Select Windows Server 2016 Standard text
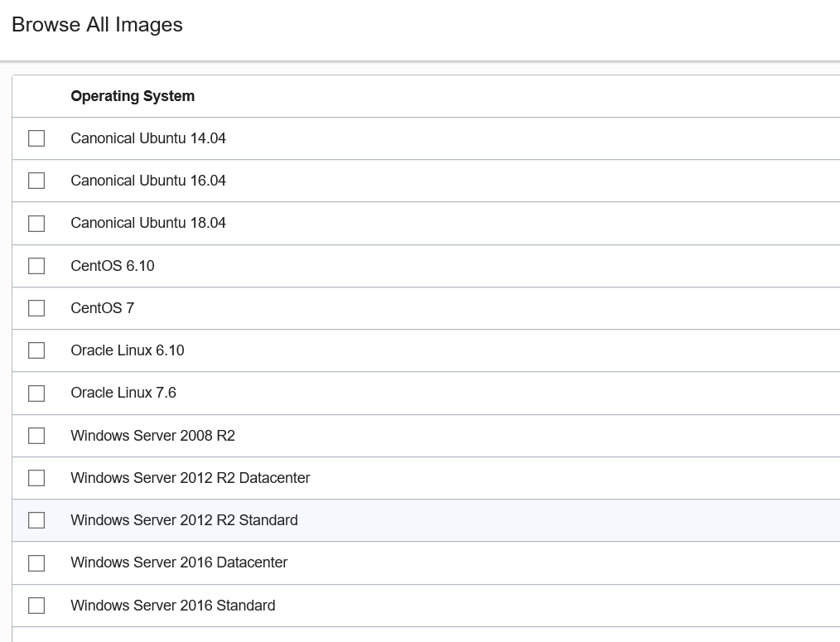The height and width of the screenshot is (642, 840). (x=173, y=606)
